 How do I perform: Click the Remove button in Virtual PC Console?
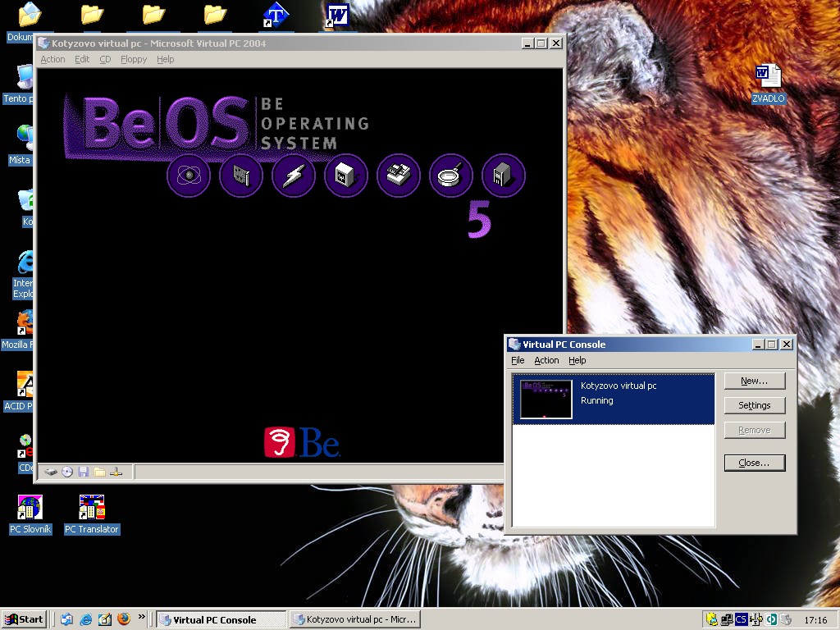coord(755,430)
